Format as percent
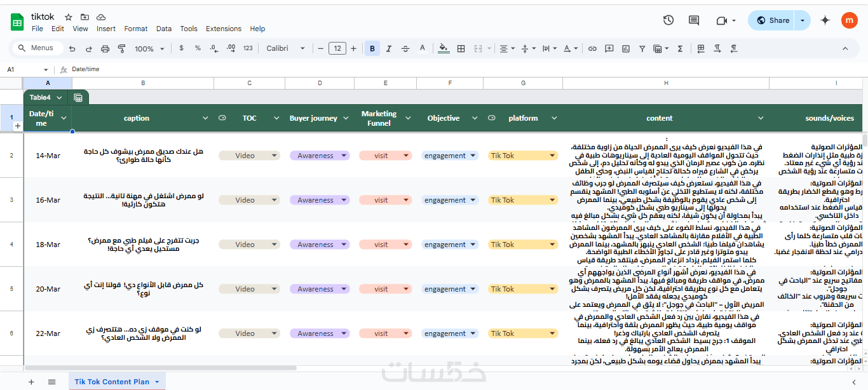The height and width of the screenshot is (390, 868). click(x=198, y=48)
